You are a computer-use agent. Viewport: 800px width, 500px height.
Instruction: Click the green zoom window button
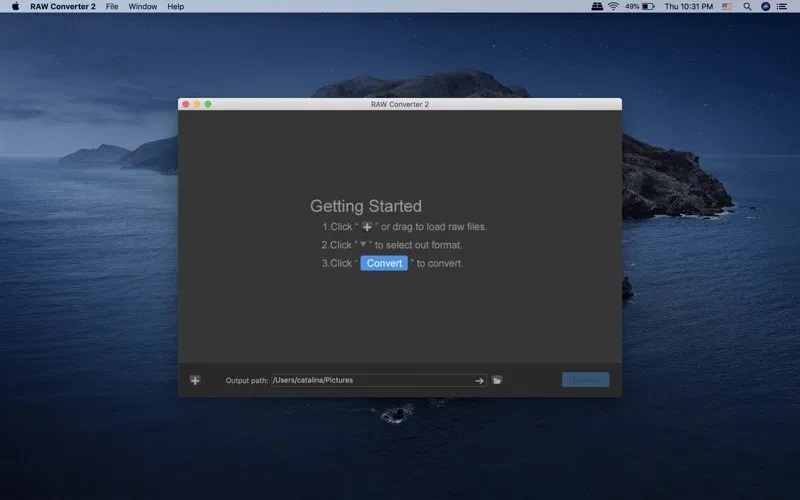point(208,104)
